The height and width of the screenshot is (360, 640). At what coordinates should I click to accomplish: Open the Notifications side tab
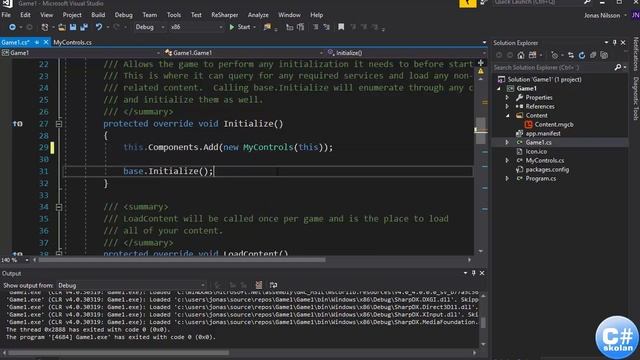click(636, 54)
